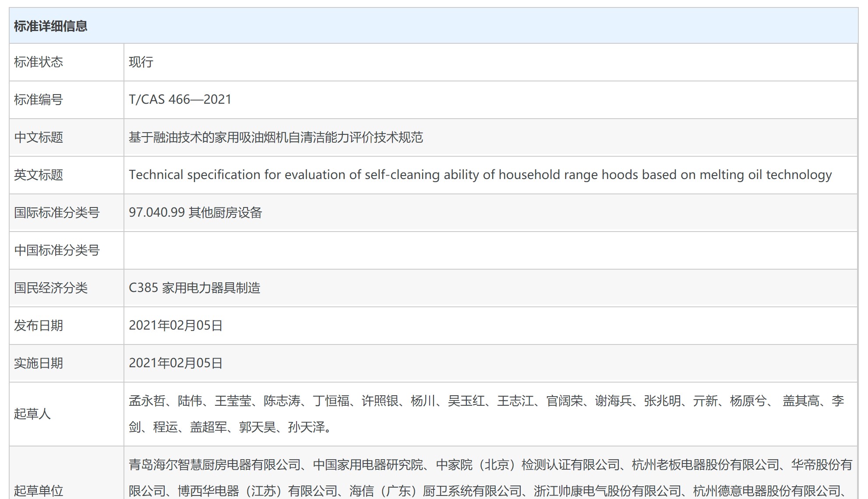Viewport: 868px width, 499px height.
Task: Click the ICS value 97.040.99 其他厨房设备
Action: [195, 213]
